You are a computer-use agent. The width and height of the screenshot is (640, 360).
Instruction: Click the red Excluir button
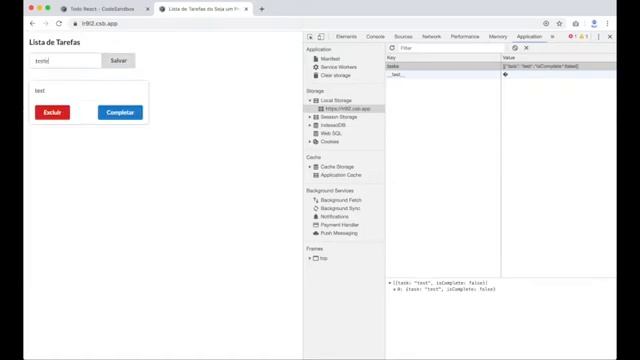tap(52, 112)
